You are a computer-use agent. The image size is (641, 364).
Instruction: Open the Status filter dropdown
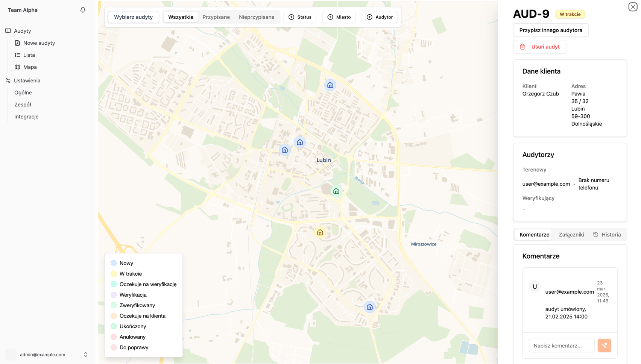point(300,17)
